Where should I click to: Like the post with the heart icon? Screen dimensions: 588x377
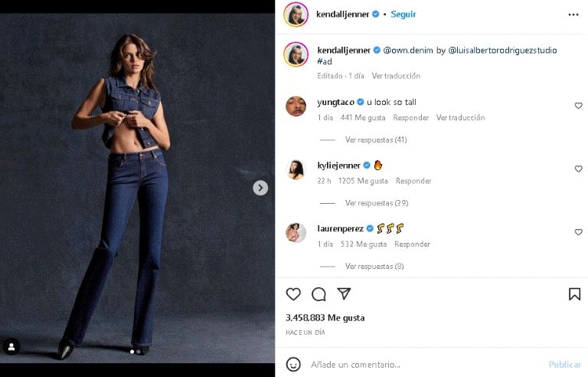(x=293, y=293)
